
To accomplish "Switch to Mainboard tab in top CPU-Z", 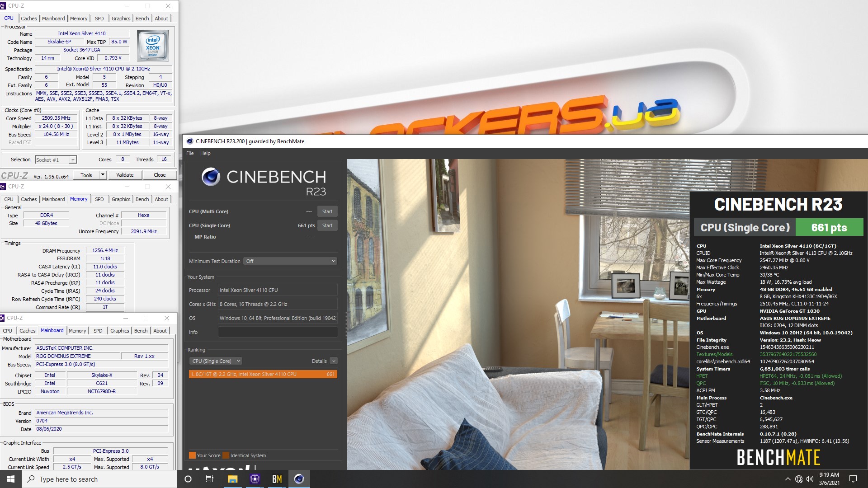I will [x=53, y=19].
